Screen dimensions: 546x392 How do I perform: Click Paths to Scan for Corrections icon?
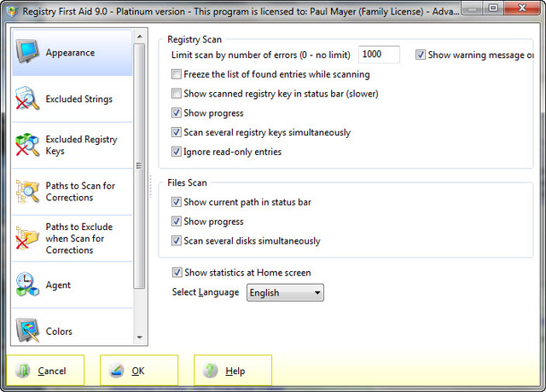click(27, 191)
